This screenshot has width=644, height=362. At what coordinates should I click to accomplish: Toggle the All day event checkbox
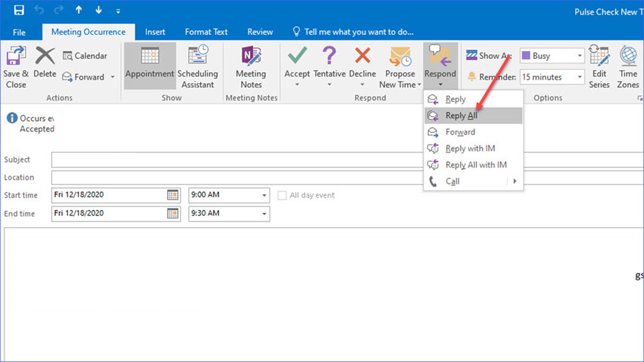point(282,195)
